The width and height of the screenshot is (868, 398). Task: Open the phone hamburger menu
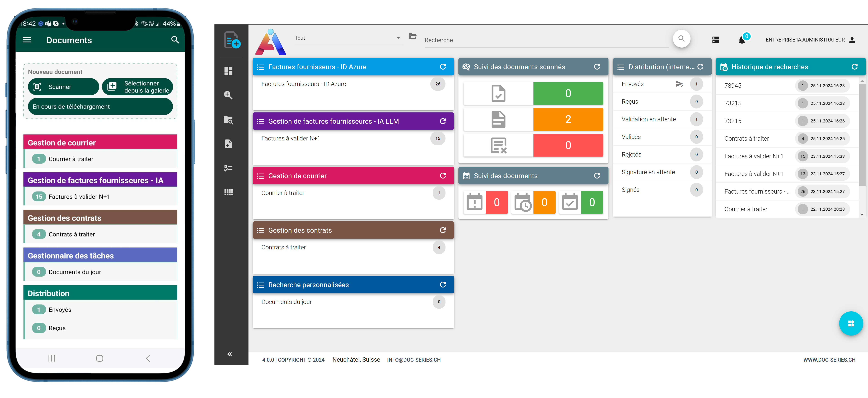[27, 40]
